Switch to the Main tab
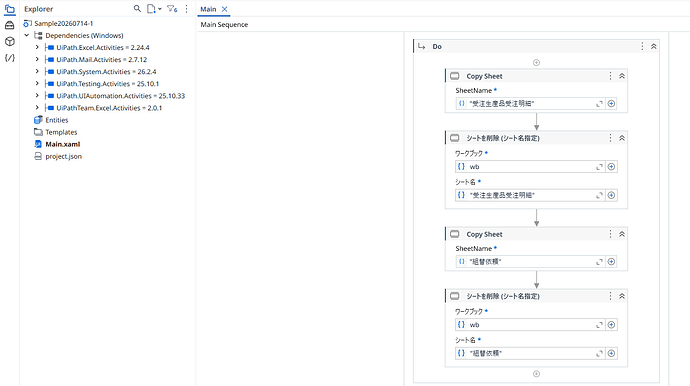The width and height of the screenshot is (690, 386). click(208, 9)
